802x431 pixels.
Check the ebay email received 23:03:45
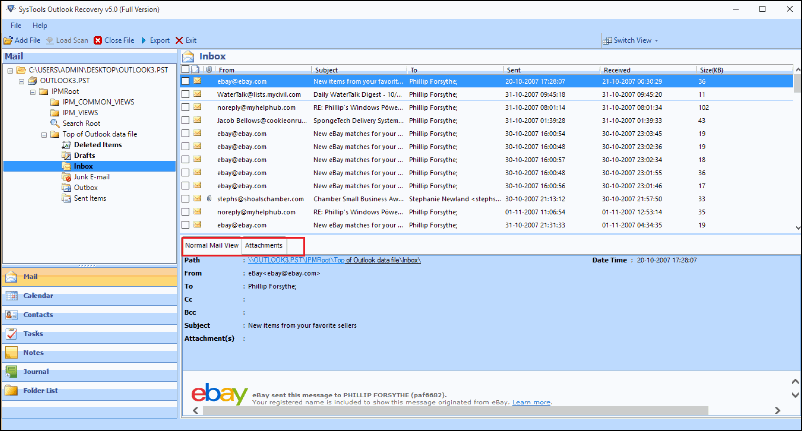[185, 133]
